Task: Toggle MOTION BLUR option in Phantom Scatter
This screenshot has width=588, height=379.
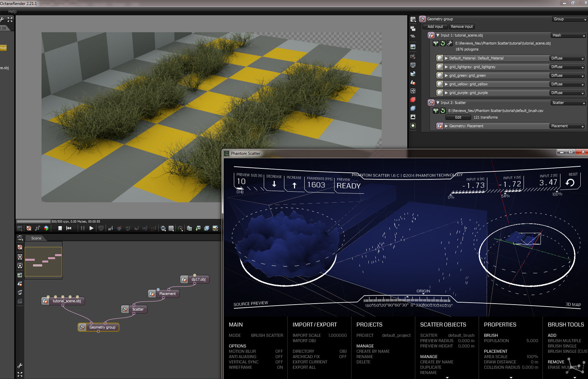Action: point(256,351)
